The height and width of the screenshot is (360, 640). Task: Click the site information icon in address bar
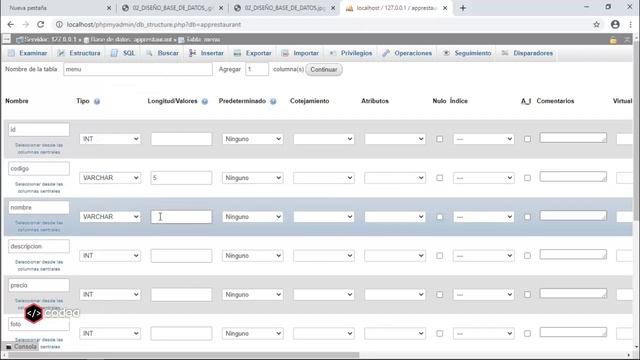[59, 24]
